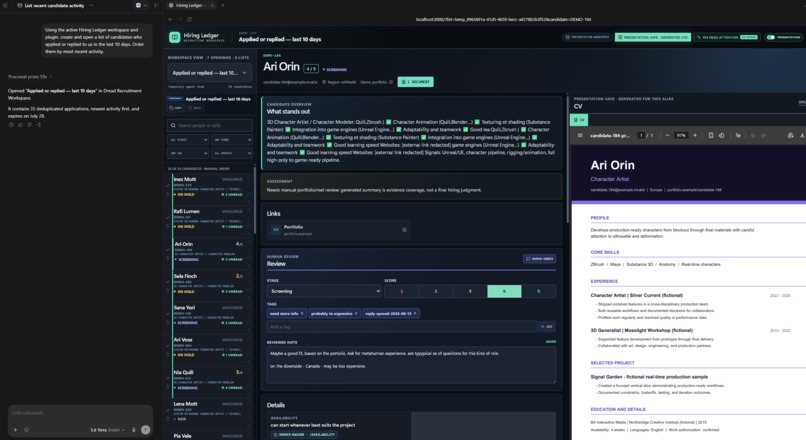
Task: Select score 1 in Review
Action: pos(401,291)
